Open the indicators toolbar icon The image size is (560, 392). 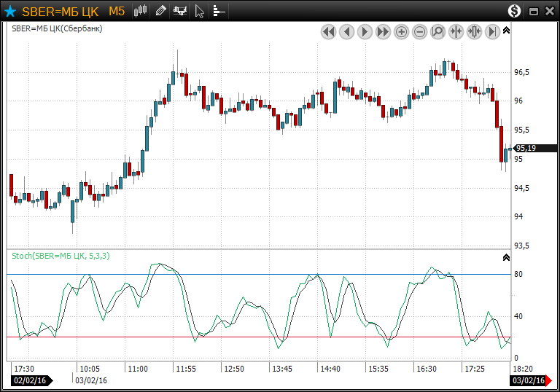click(180, 11)
